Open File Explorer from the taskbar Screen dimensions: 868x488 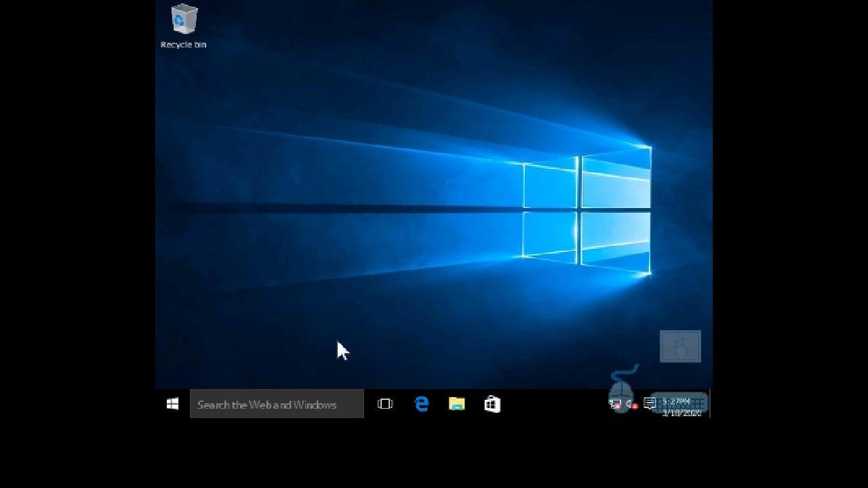(x=457, y=404)
